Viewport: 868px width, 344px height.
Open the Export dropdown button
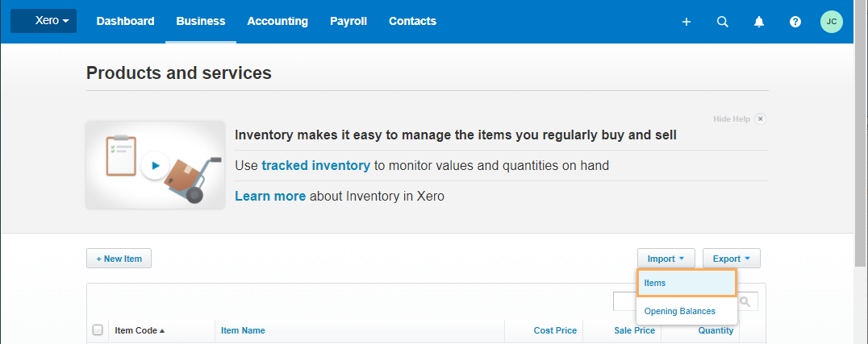(732, 259)
